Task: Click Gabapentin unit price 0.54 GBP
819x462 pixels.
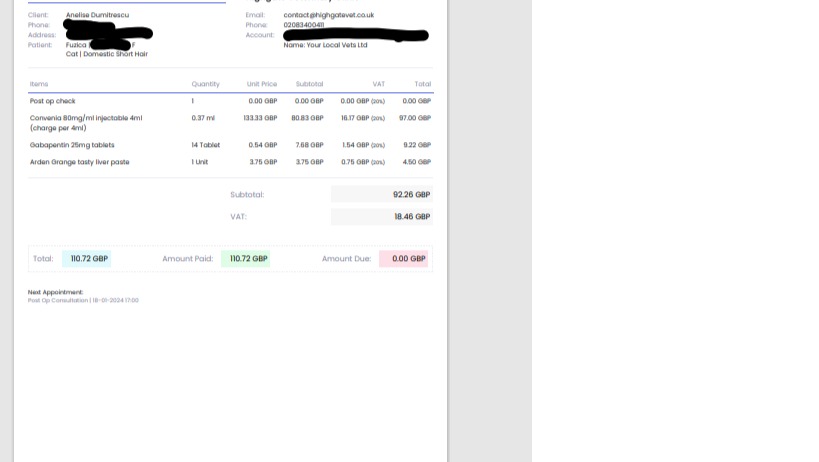Action: coord(263,145)
